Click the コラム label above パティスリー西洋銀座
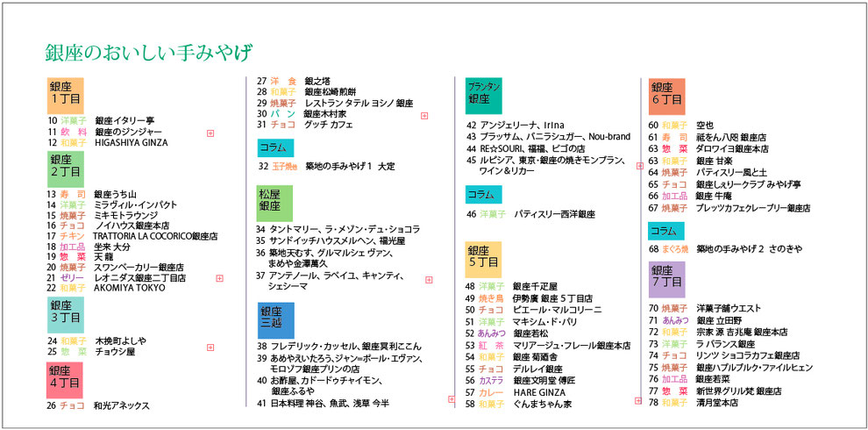The image size is (868, 430). coord(484,195)
